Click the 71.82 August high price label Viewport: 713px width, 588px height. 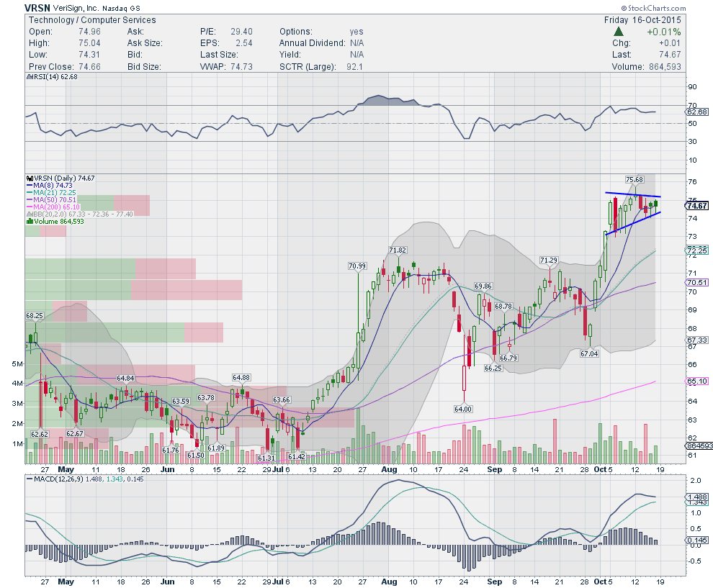tap(398, 250)
